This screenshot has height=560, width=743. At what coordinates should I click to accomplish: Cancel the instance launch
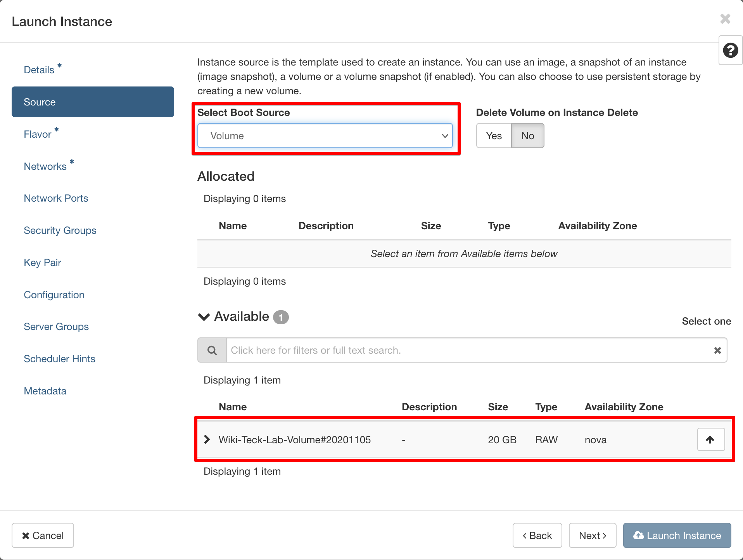tap(43, 535)
